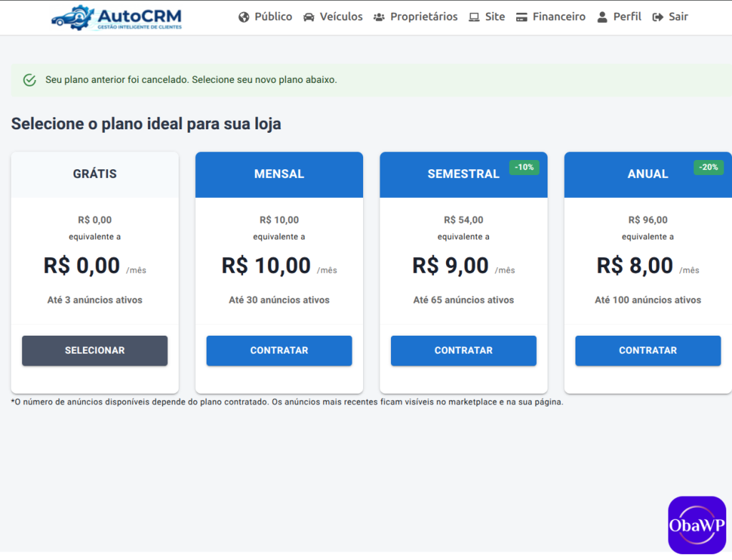Click the green checkmark in the notice

tap(29, 80)
